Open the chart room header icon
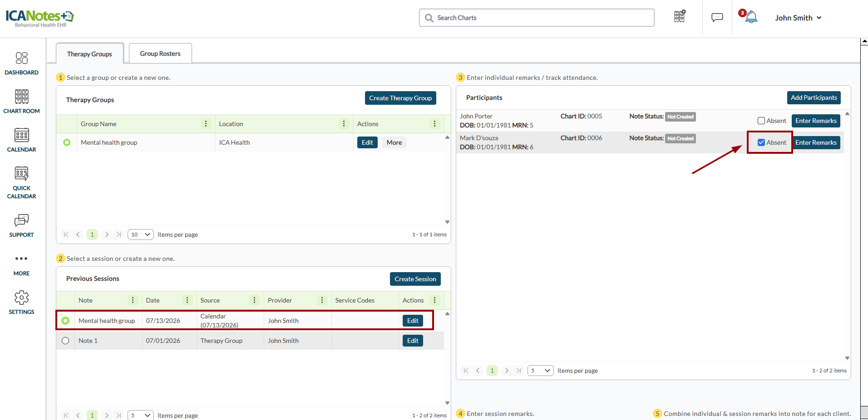The width and height of the screenshot is (868, 420). pyautogui.click(x=680, y=17)
